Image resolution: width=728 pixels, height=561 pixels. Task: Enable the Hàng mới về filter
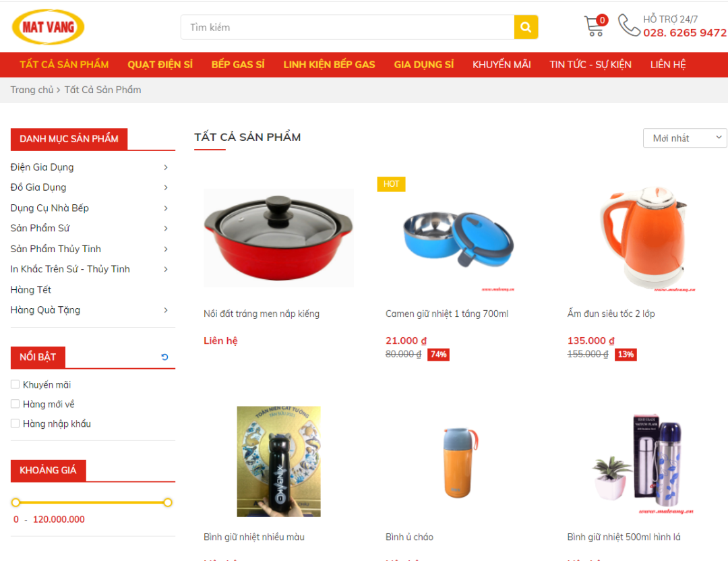click(x=16, y=404)
